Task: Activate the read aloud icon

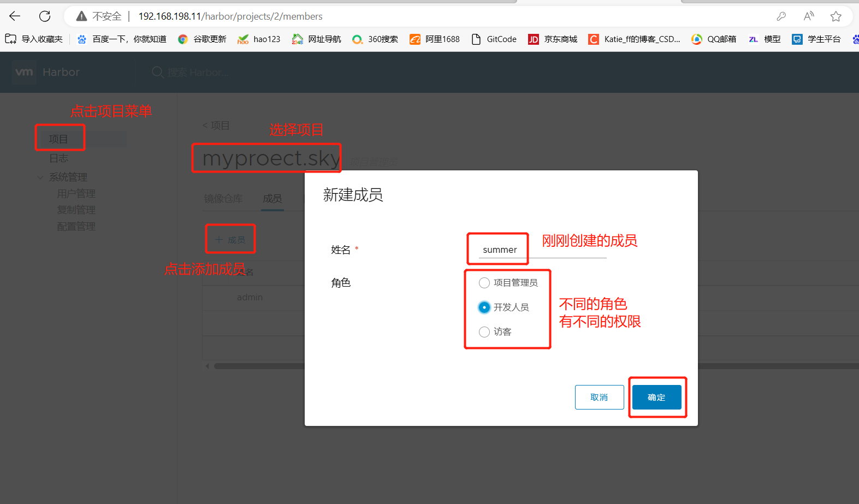Action: (809, 16)
